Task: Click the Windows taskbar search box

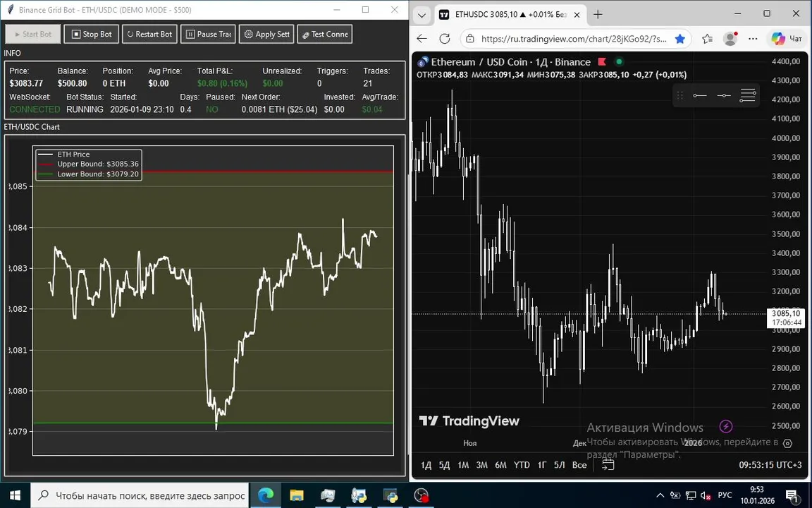Action: [140, 495]
